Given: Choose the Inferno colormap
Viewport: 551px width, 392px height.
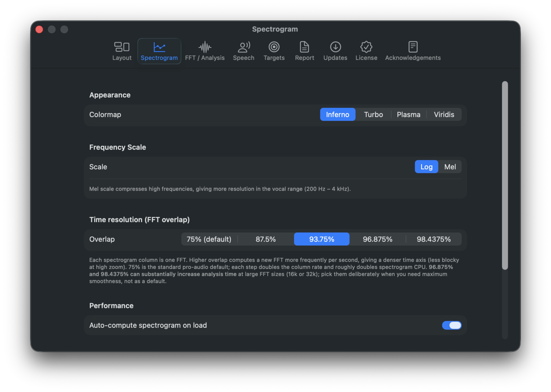Looking at the screenshot, I should (x=338, y=115).
